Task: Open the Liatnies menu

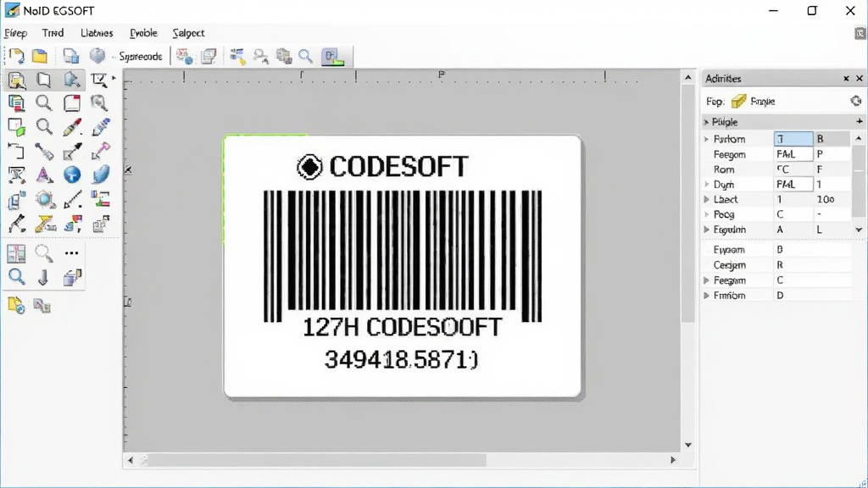Action: [x=97, y=33]
